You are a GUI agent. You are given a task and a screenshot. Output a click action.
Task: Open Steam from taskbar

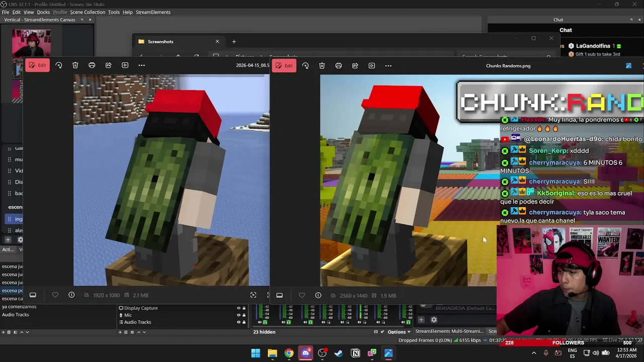[339, 353]
